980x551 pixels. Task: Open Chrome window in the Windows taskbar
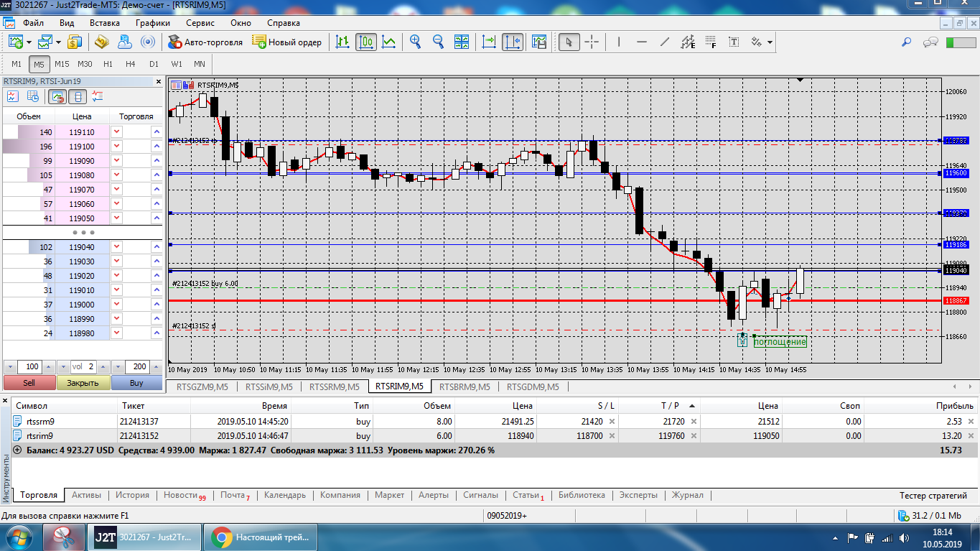click(261, 537)
